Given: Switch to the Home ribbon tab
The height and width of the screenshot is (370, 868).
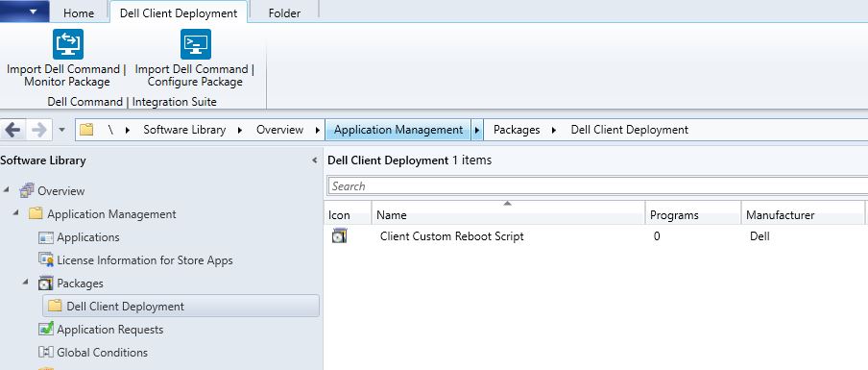Looking at the screenshot, I should [79, 12].
